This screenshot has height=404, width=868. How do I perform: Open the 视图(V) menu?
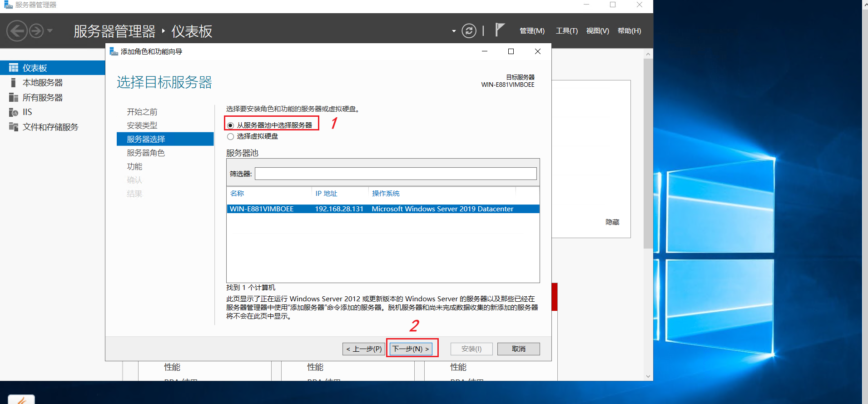[x=598, y=31]
